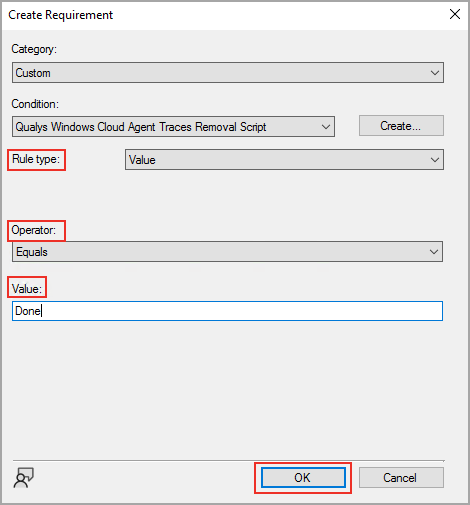Dismiss the dialog with the Cancel button
The width and height of the screenshot is (470, 505).
tap(401, 478)
